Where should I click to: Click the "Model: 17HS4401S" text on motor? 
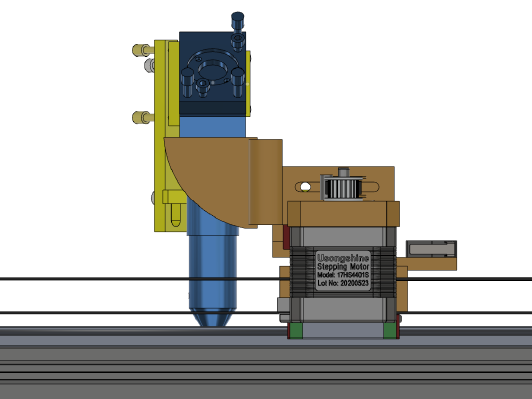[x=343, y=275]
